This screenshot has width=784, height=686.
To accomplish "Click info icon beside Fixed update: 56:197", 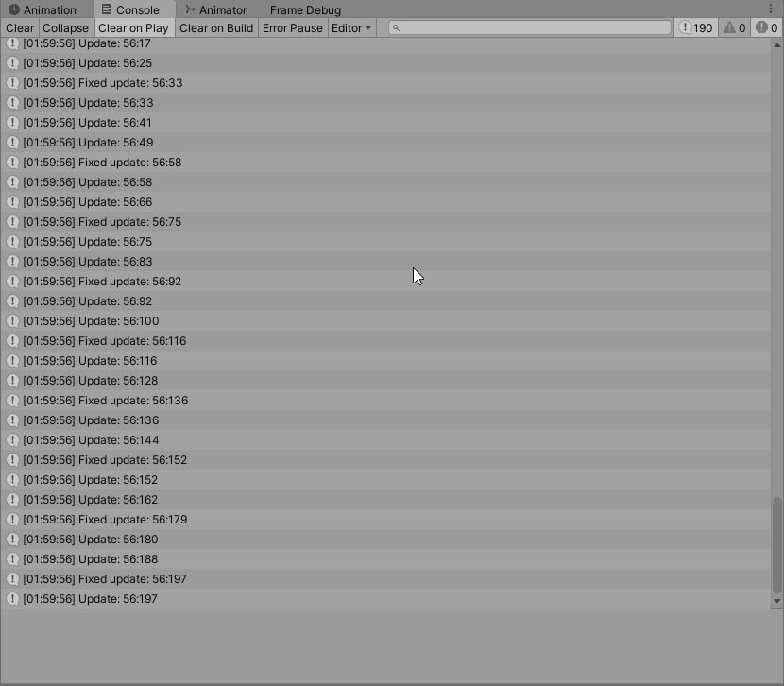I will point(12,579).
